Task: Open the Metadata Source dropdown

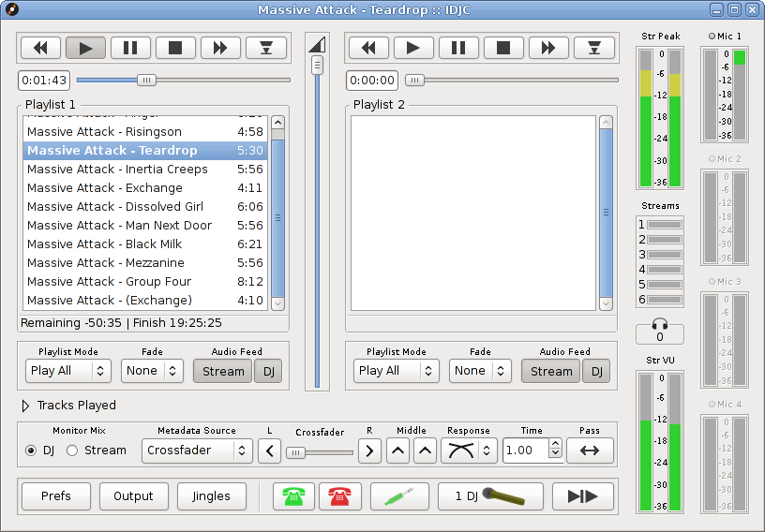Action: pyautogui.click(x=197, y=451)
